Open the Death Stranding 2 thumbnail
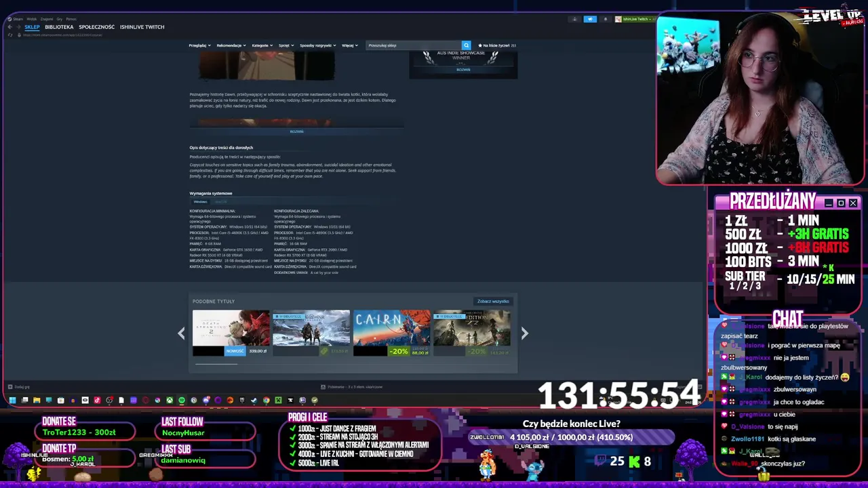Image resolution: width=868 pixels, height=488 pixels. coord(231,328)
